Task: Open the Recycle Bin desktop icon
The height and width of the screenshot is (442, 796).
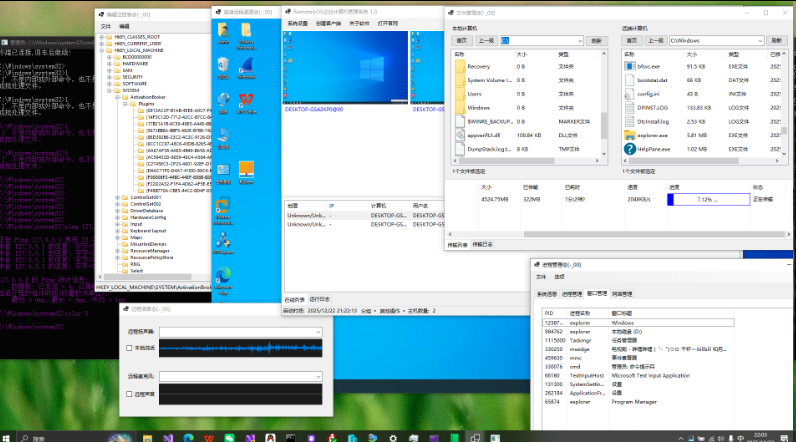Action: (222, 66)
